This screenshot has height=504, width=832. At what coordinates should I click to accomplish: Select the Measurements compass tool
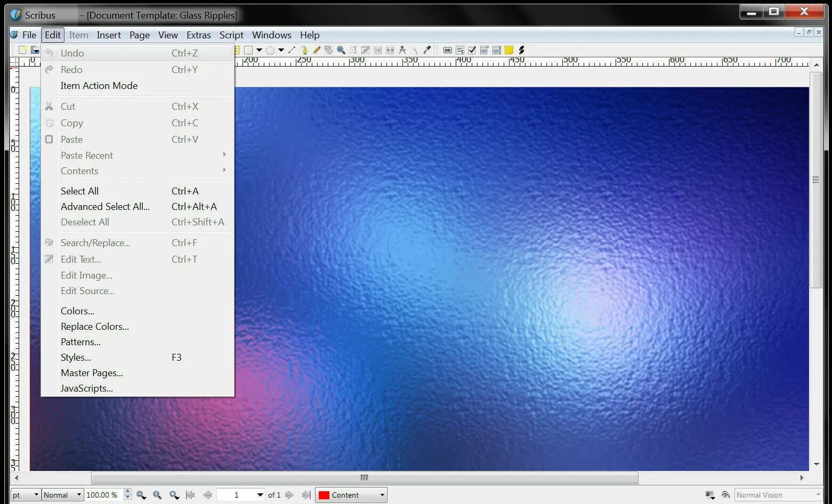402,50
